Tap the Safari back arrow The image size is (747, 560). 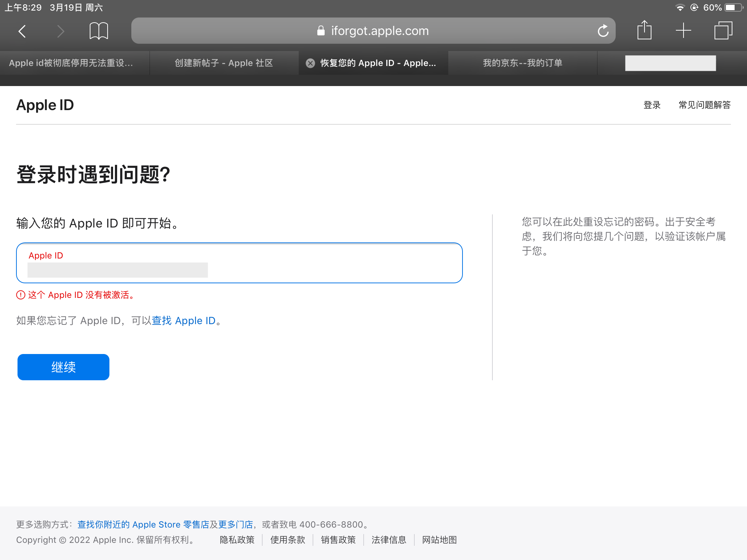(x=22, y=31)
